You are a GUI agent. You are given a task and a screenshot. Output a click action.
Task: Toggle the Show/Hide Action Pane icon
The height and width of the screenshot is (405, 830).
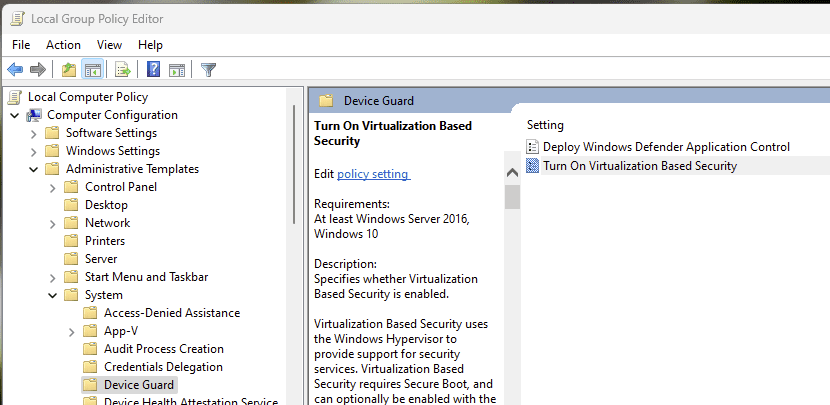point(177,69)
